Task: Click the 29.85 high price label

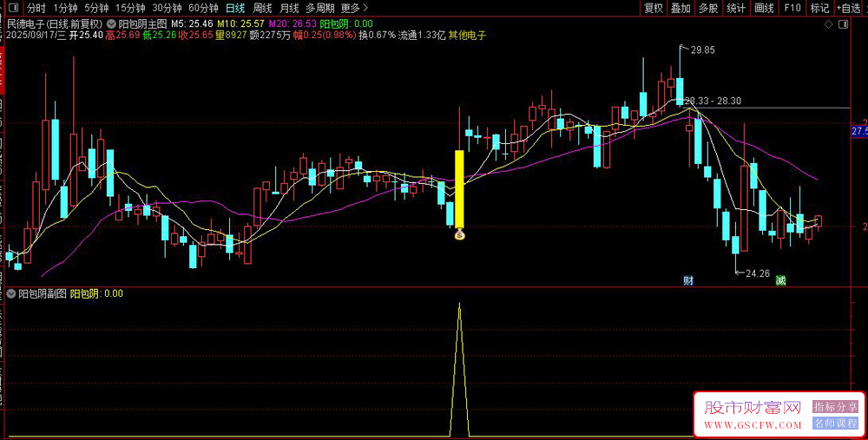Action: click(703, 49)
